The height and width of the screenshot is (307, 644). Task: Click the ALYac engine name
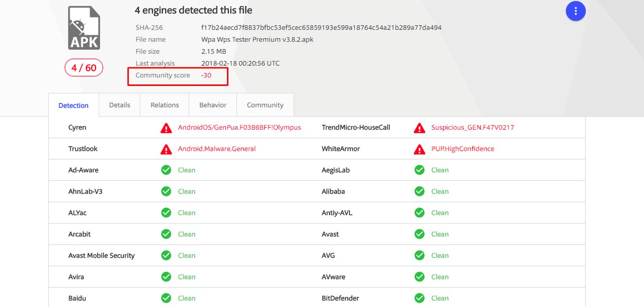77,213
